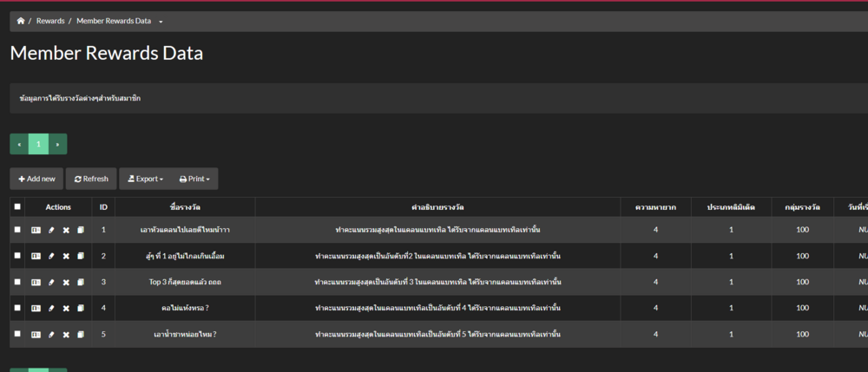Image resolution: width=868 pixels, height=372 pixels.
Task: Refresh the rewards table
Action: coord(91,179)
